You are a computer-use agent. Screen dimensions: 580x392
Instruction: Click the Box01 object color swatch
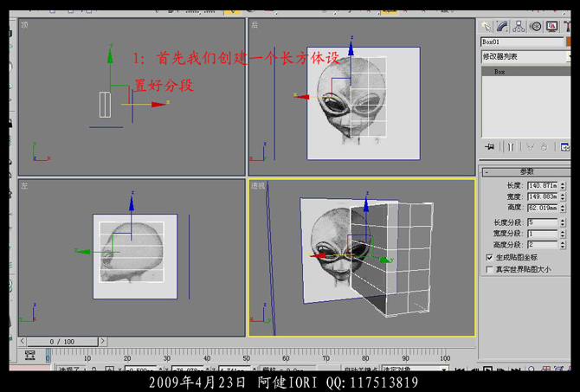click(568, 42)
